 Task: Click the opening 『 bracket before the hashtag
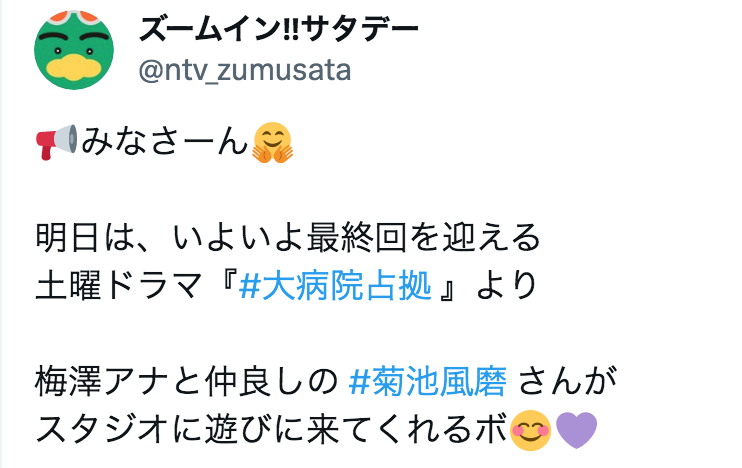click(x=222, y=286)
